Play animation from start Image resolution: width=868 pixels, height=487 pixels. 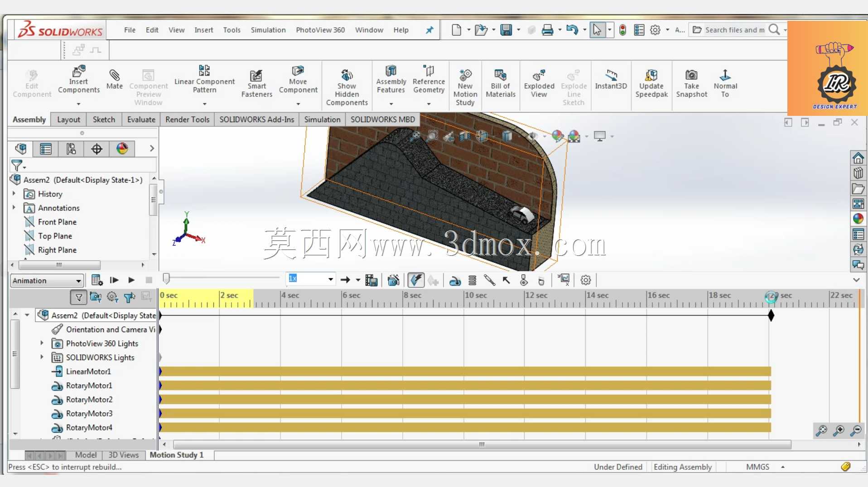click(x=114, y=280)
